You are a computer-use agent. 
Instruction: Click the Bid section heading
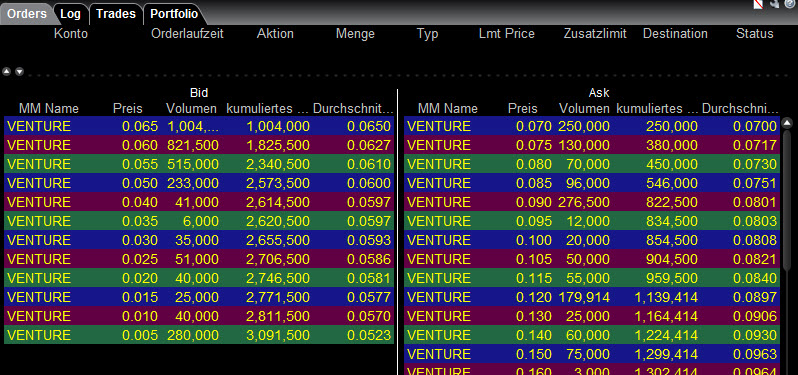pyautogui.click(x=199, y=93)
